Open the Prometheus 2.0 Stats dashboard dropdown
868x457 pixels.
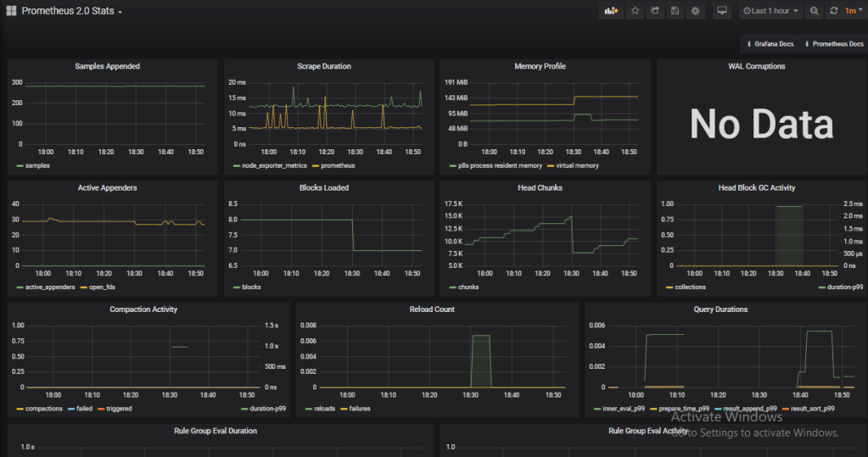(x=71, y=12)
